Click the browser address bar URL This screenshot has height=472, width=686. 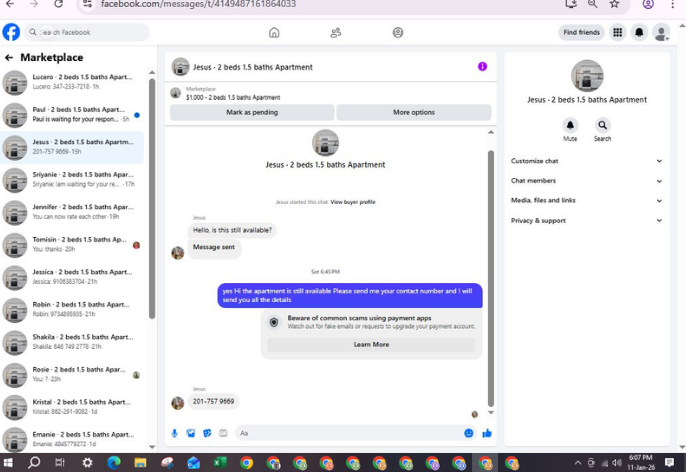pyautogui.click(x=198, y=4)
